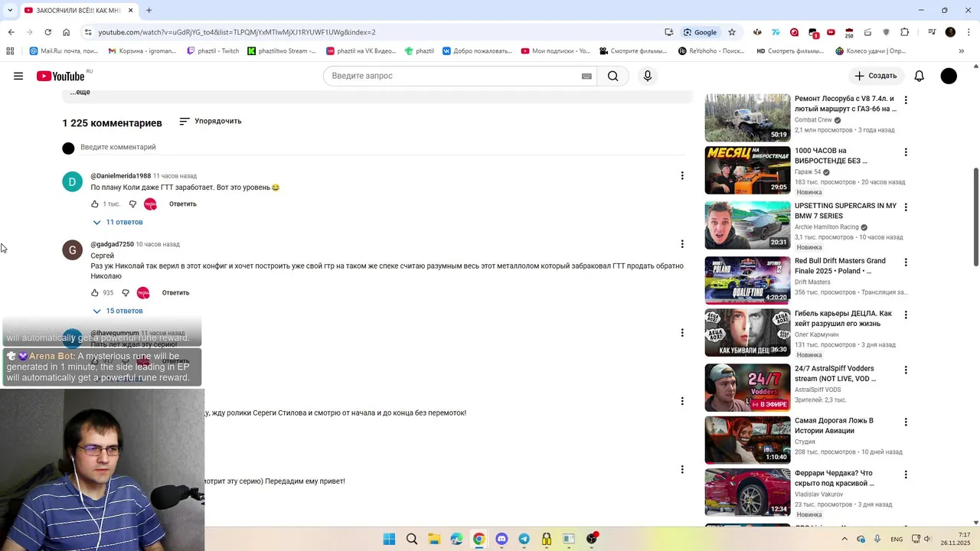The image size is (980, 551).
Task: Open the Упорядочить sort dropdown
Action: pyautogui.click(x=211, y=121)
